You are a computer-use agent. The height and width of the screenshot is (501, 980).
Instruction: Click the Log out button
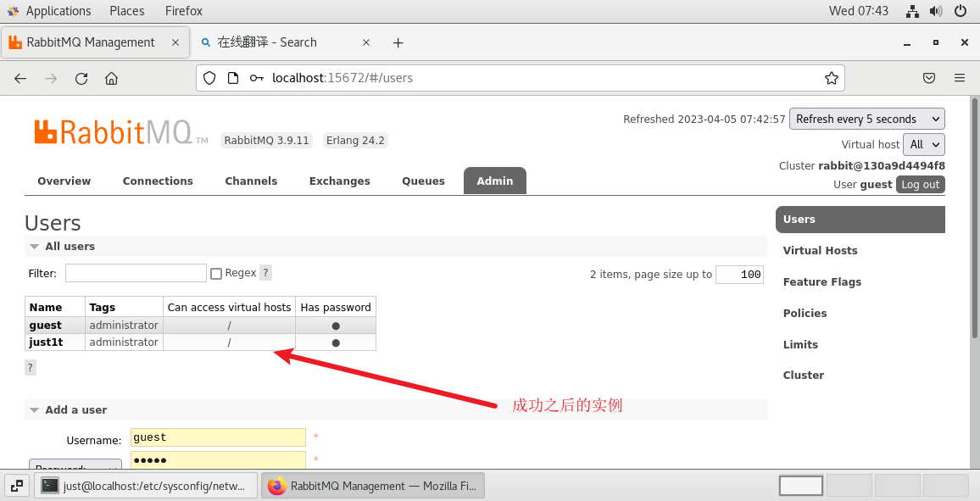(x=920, y=184)
